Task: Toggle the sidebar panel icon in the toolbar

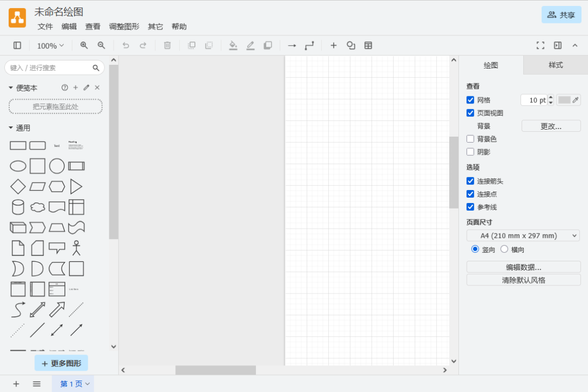Action: tap(17, 46)
